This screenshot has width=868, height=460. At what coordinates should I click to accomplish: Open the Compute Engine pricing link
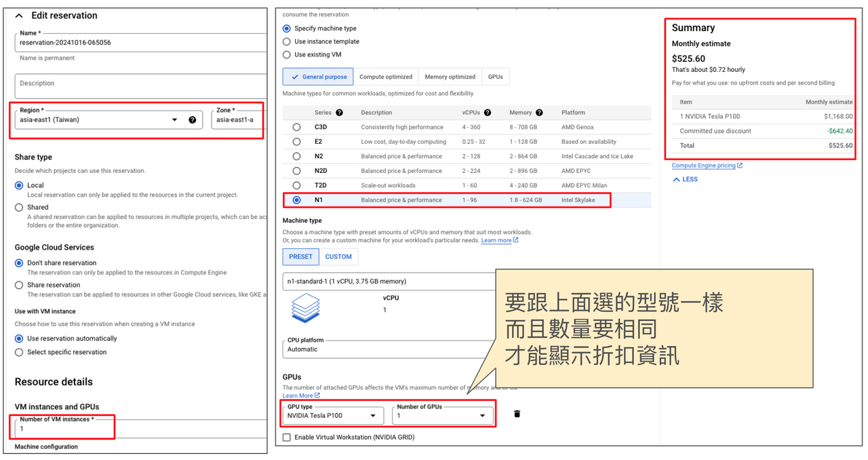pos(705,165)
